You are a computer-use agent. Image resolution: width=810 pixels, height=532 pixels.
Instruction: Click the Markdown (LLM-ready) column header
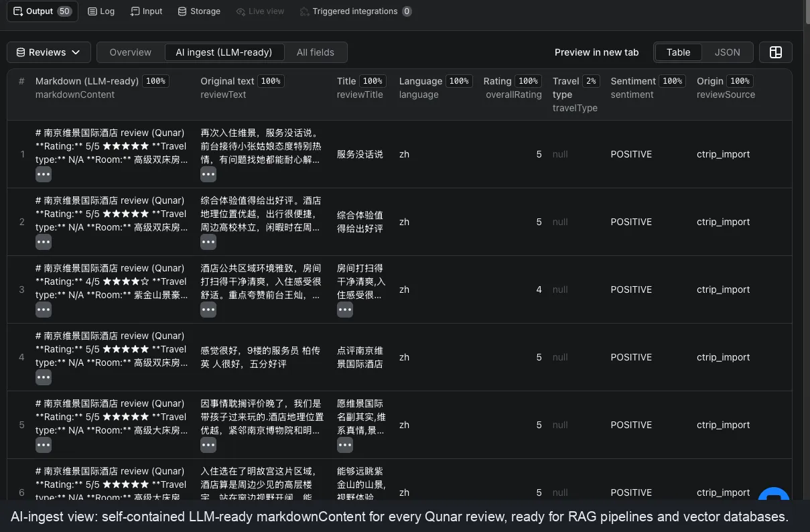[x=87, y=81]
